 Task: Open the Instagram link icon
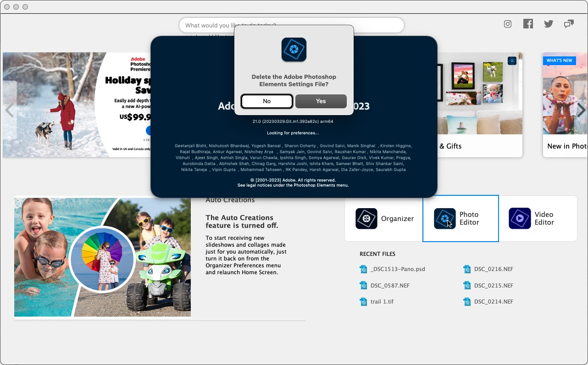(508, 24)
